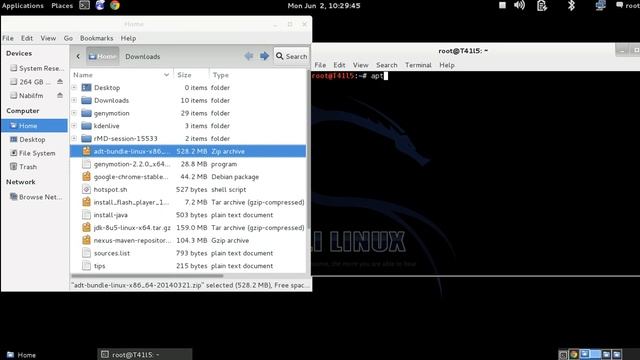
Task: Select the adt-bundle zip archive icon
Action: [86, 151]
